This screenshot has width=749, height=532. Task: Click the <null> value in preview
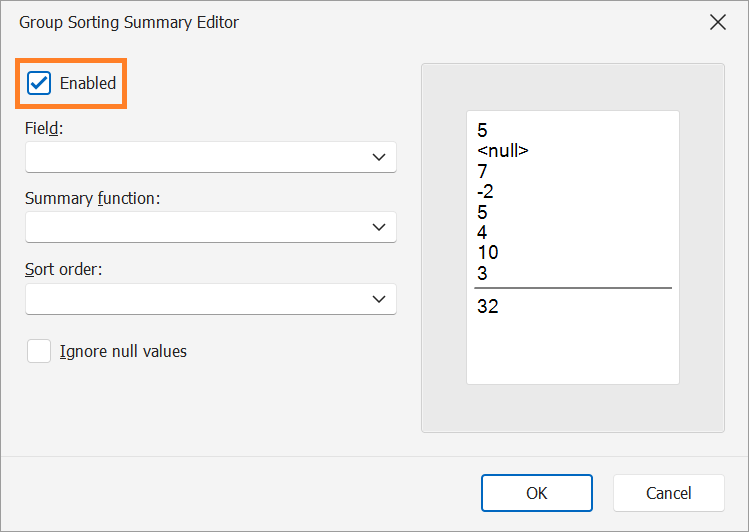click(503, 150)
